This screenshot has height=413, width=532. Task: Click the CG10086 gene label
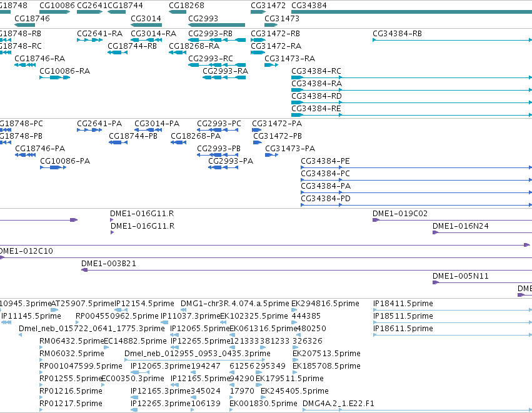[x=57, y=6]
